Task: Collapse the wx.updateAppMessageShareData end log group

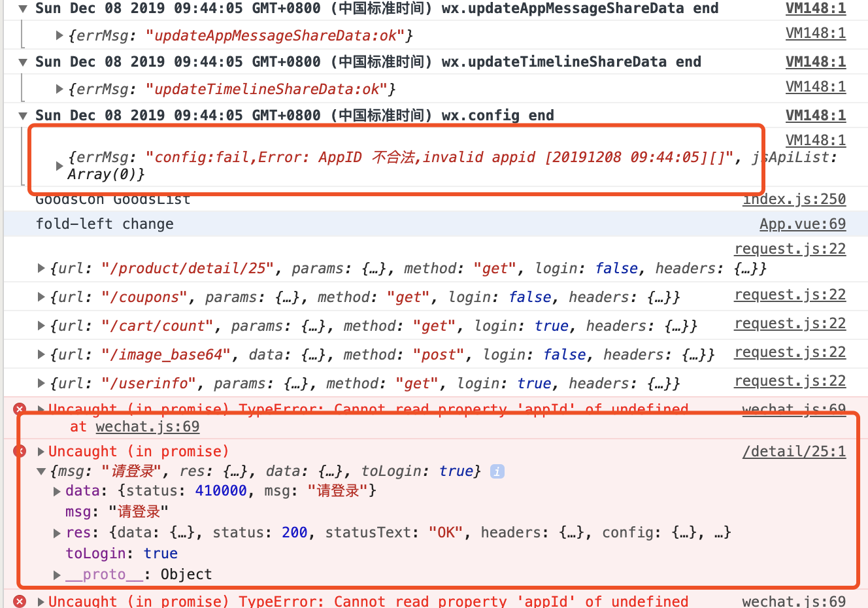Action: [23, 9]
